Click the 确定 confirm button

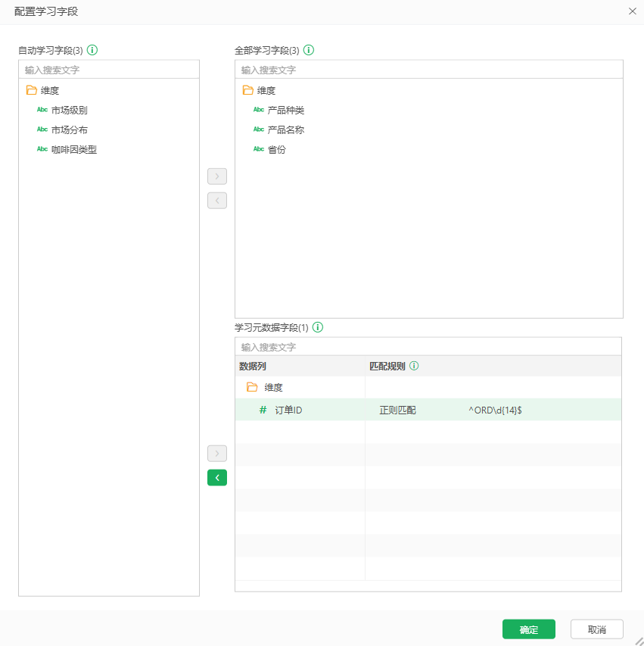click(x=528, y=629)
